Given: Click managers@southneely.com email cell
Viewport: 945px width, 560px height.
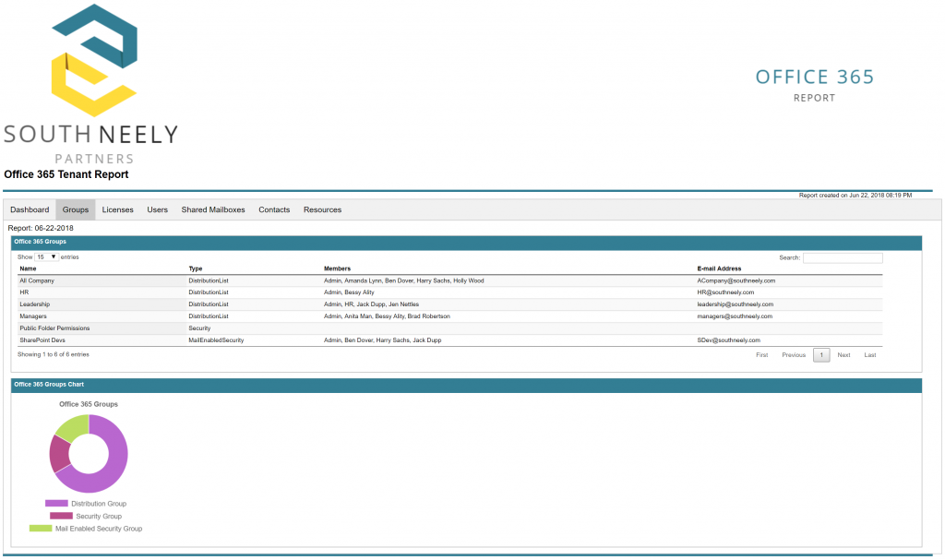Looking at the screenshot, I should click(x=735, y=316).
